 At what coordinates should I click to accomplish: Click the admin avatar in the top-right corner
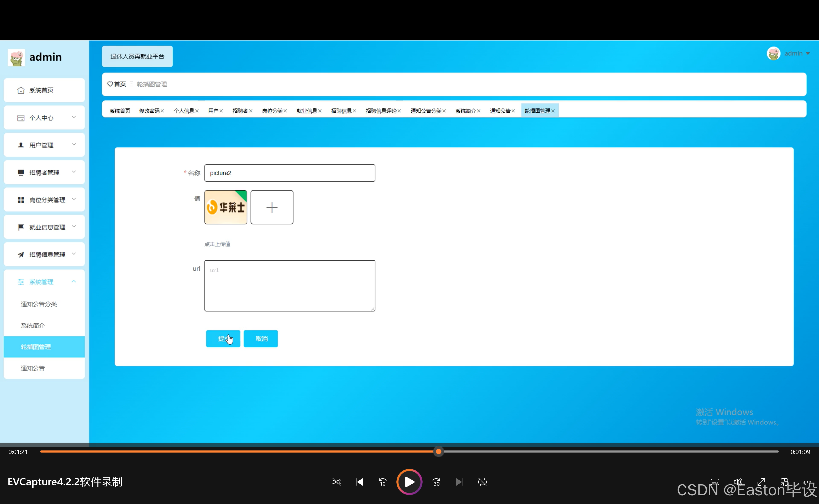(x=773, y=53)
